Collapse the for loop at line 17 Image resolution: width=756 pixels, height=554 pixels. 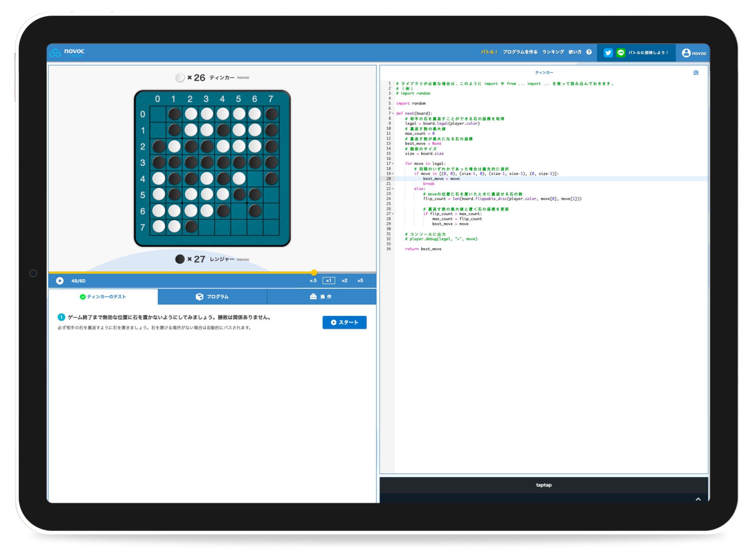pyautogui.click(x=393, y=164)
